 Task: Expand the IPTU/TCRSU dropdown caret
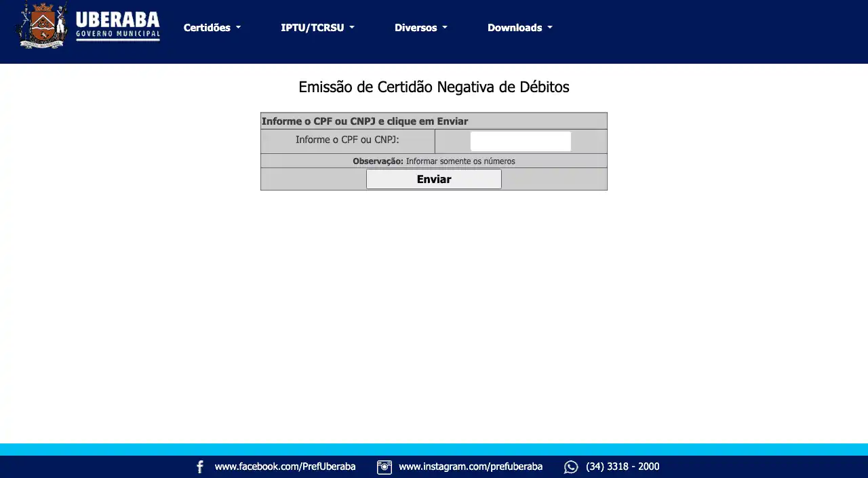click(352, 28)
